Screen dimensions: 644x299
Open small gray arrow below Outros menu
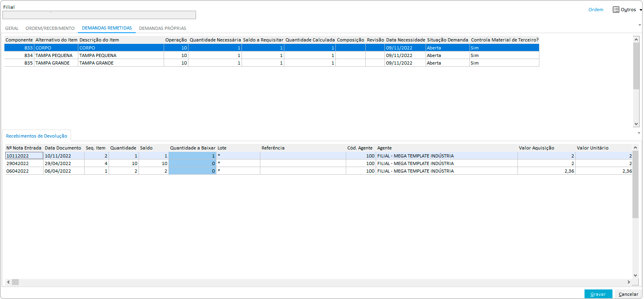coord(640,25)
